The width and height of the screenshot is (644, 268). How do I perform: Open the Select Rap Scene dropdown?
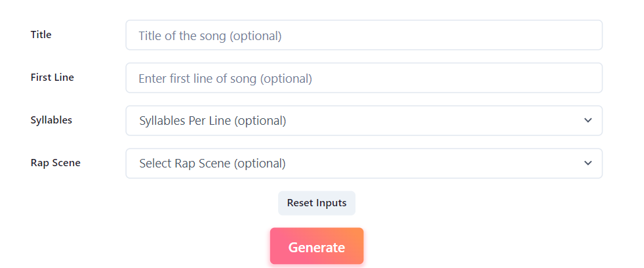point(364,164)
